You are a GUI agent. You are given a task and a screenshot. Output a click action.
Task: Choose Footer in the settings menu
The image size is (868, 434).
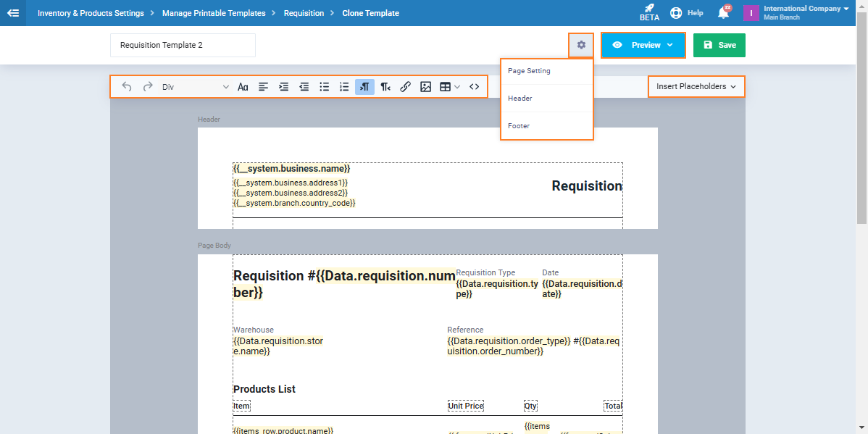coord(519,126)
